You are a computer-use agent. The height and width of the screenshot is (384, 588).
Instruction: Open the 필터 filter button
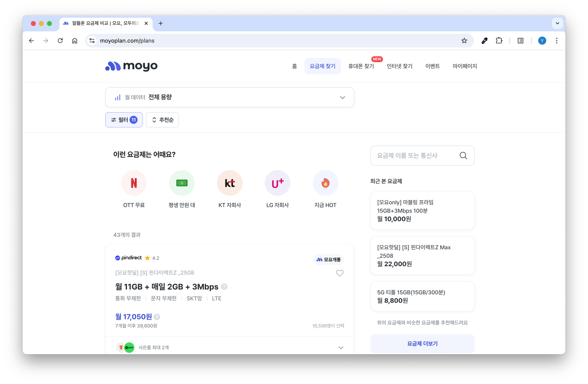point(124,120)
